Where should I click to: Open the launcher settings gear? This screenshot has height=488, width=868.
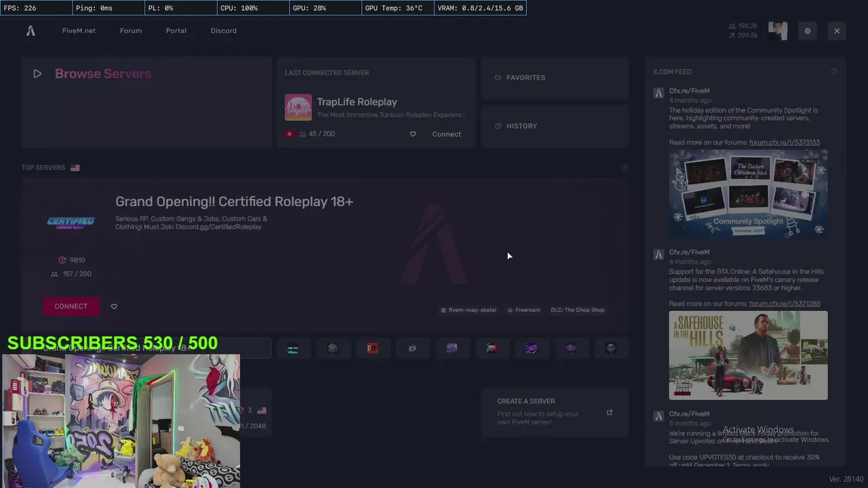[x=807, y=31]
